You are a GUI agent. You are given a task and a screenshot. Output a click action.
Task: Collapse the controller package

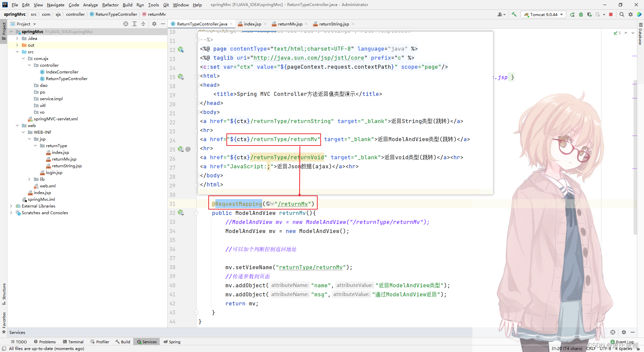[29, 65]
